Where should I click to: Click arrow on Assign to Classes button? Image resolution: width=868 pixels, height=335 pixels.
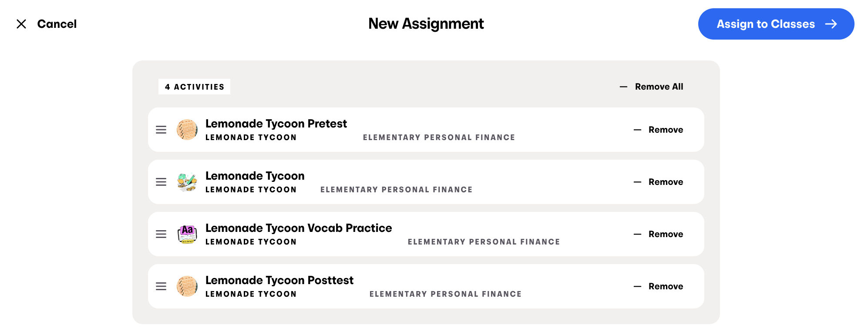831,24
